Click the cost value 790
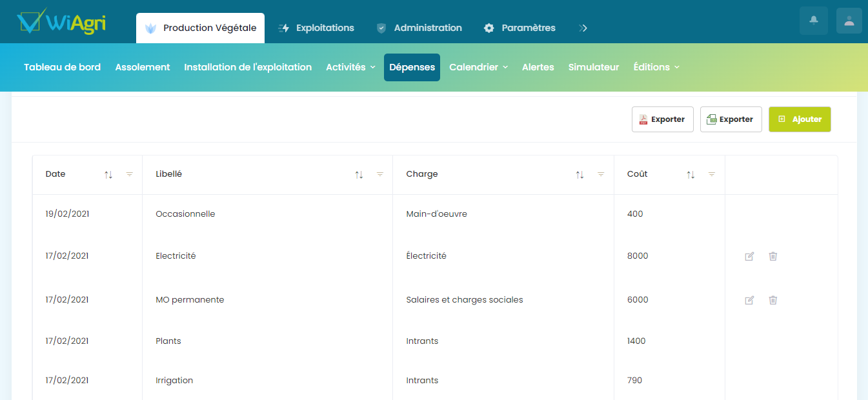Viewport: 868px width, 400px height. tap(634, 381)
